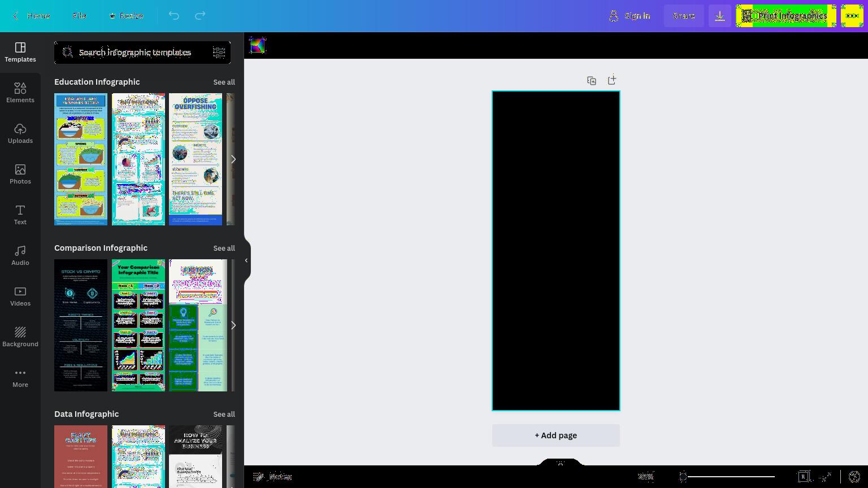This screenshot has width=868, height=488.
Task: Open the Text panel
Action: [20, 215]
